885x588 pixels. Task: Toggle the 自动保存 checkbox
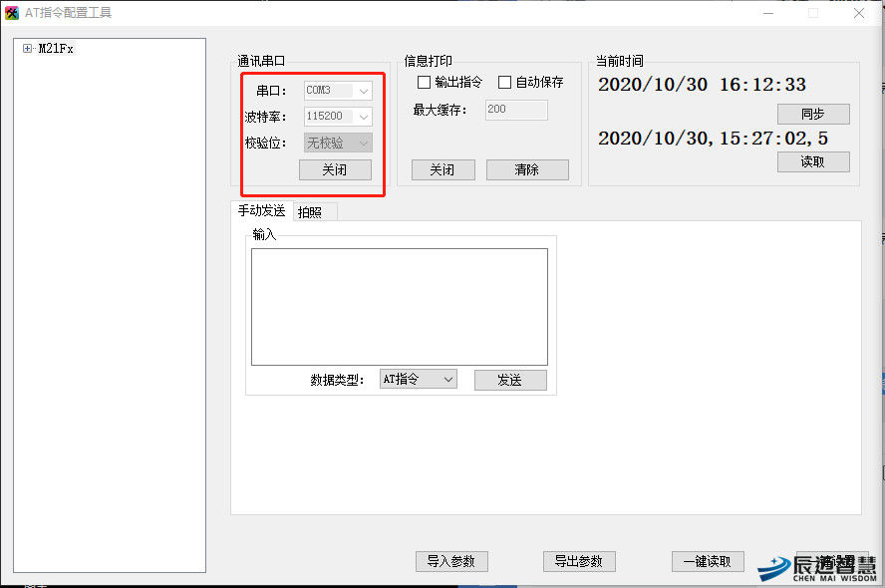(x=504, y=83)
